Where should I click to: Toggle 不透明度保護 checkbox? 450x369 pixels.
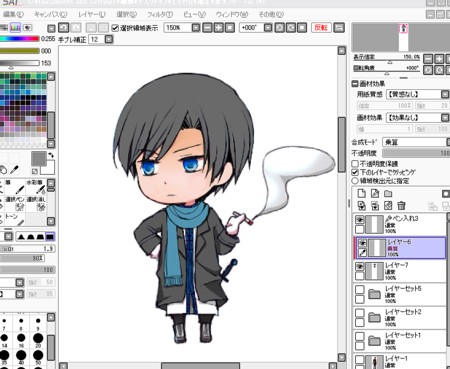[355, 164]
